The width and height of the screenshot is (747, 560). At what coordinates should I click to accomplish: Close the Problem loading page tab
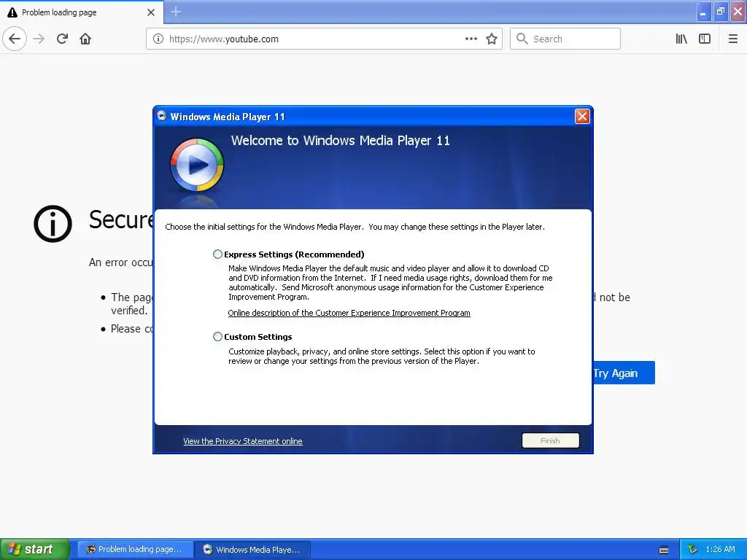pos(151,12)
